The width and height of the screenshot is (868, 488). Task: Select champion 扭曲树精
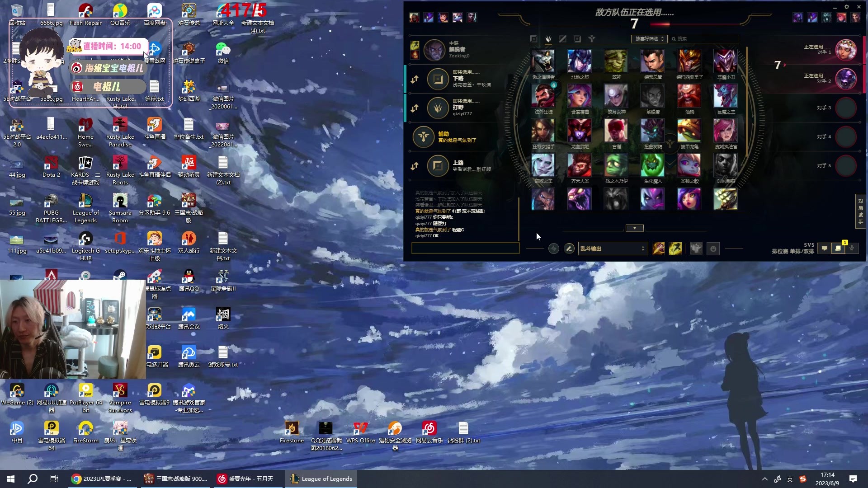click(x=652, y=131)
